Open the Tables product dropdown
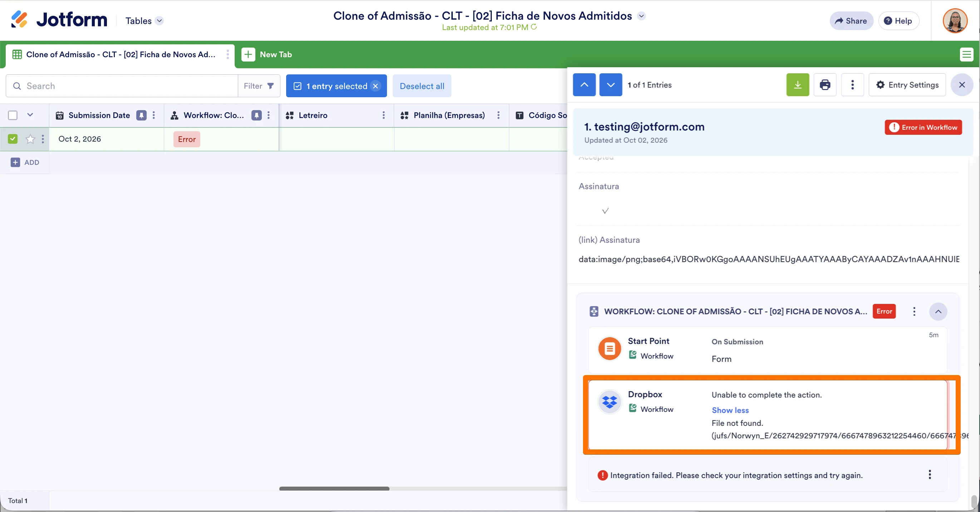The image size is (980, 512). pos(144,21)
